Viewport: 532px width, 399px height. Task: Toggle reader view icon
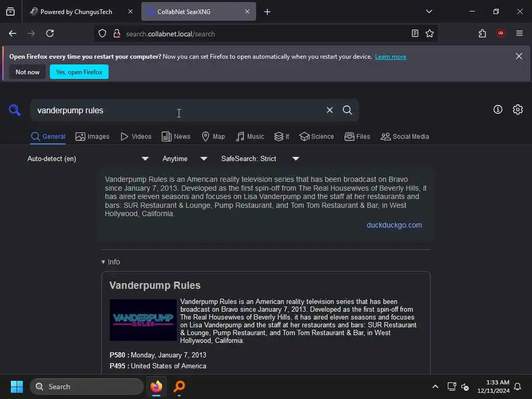415,33
